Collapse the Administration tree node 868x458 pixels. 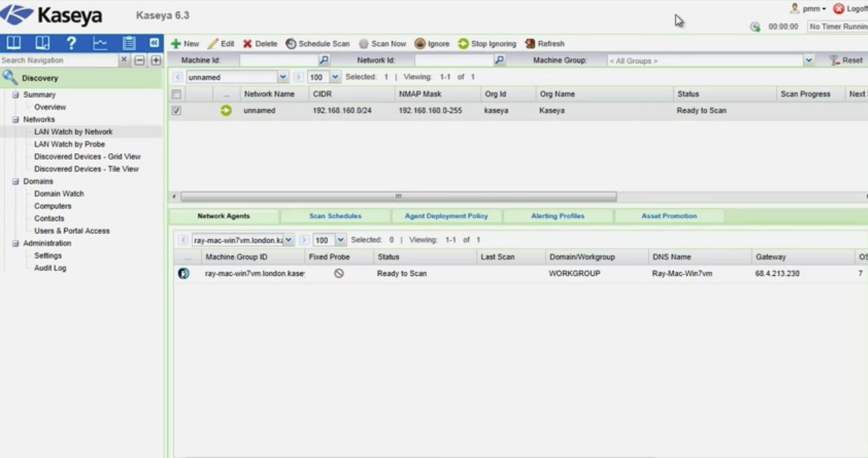[16, 244]
